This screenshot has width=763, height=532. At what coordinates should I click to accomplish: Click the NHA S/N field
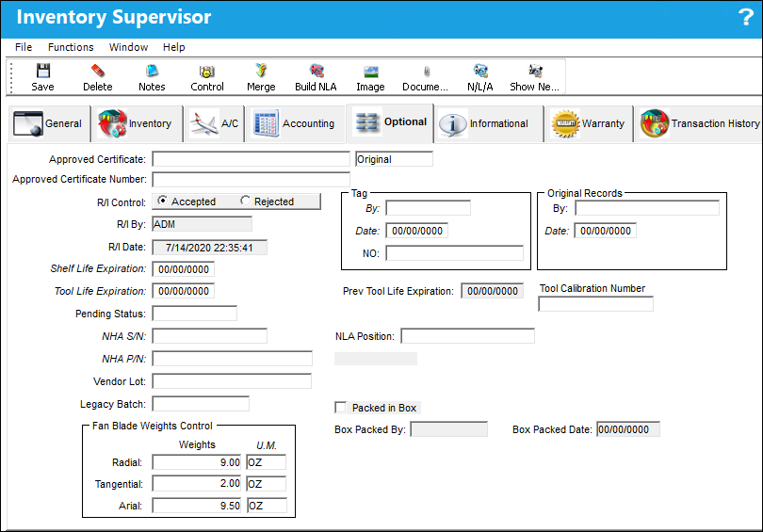(210, 336)
